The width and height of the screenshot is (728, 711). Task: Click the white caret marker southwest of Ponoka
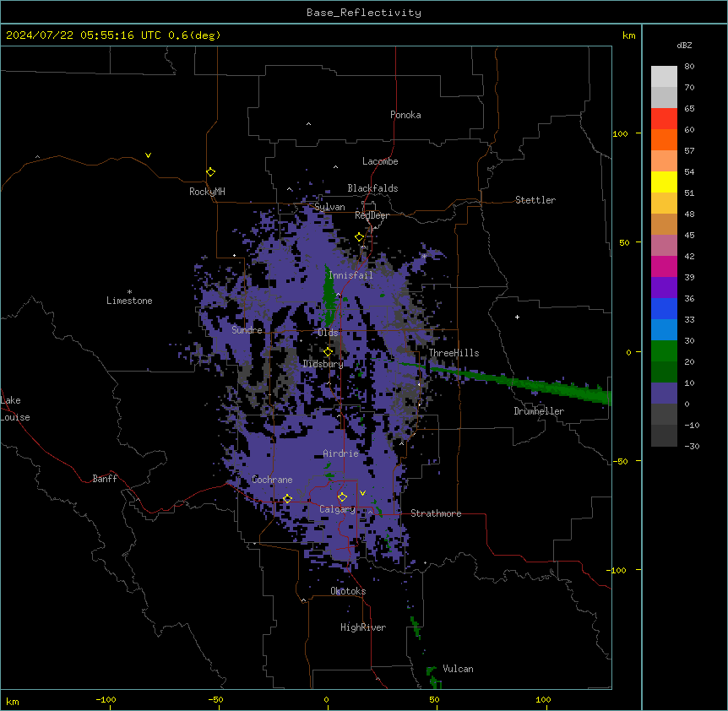[x=308, y=124]
